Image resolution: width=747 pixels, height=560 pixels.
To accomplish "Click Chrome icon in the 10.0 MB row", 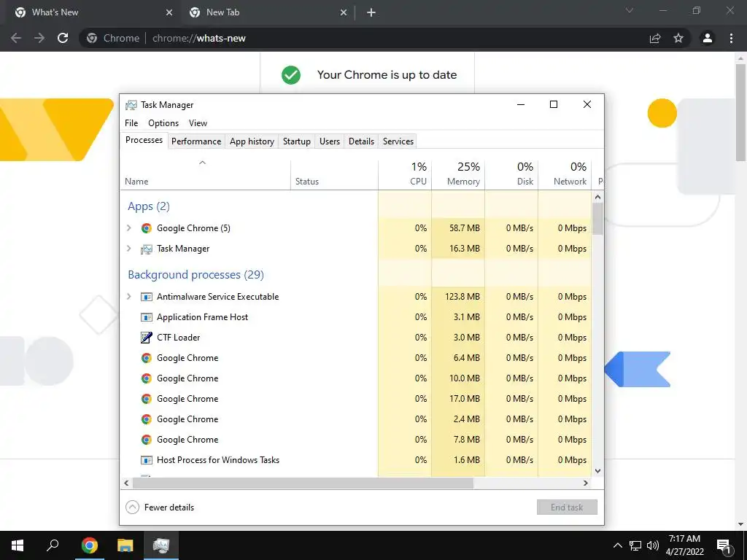I will [x=146, y=378].
